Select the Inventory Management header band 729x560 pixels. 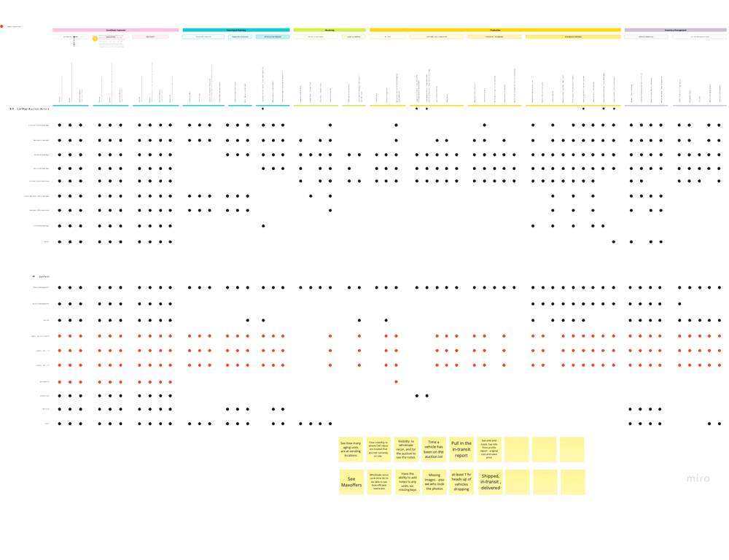pyautogui.click(x=675, y=30)
